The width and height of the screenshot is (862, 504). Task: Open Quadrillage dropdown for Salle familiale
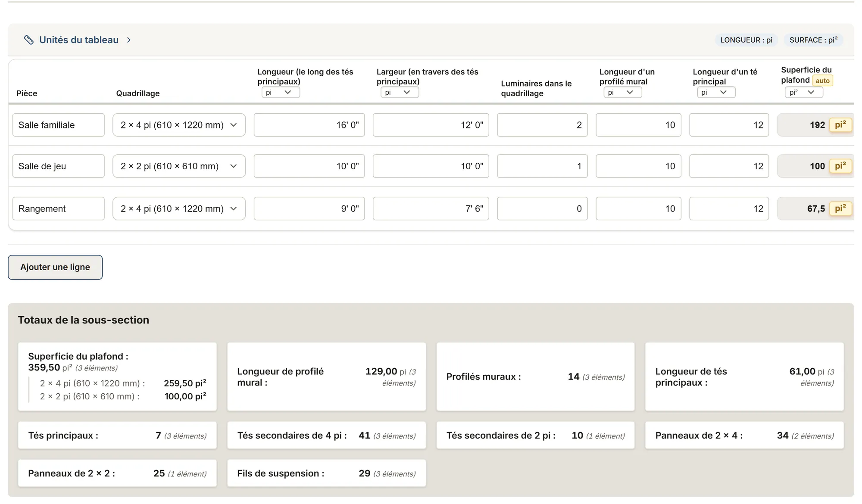[x=179, y=125]
